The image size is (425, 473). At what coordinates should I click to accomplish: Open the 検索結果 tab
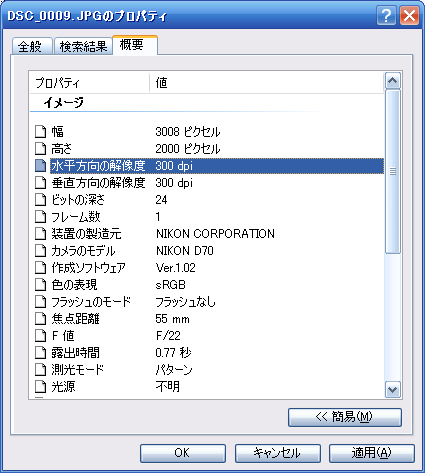[x=83, y=46]
